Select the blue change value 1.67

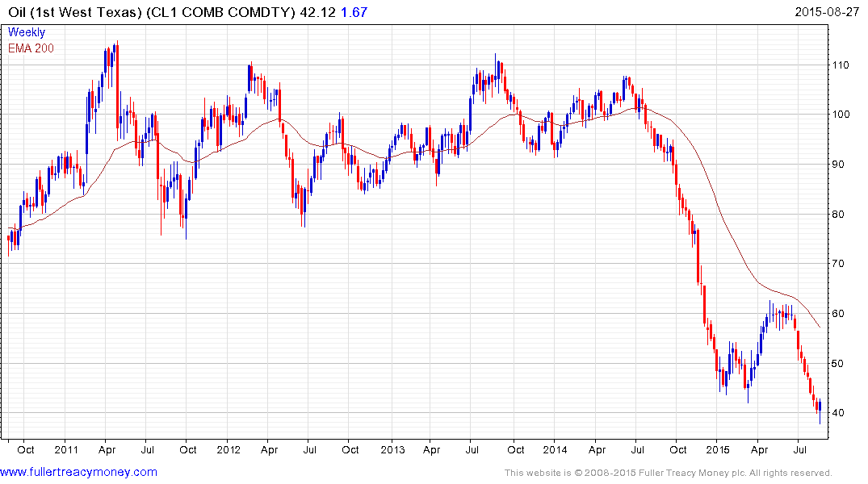354,12
